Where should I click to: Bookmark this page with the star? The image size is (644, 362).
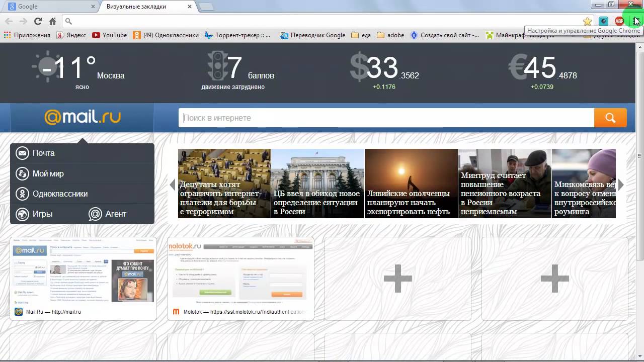click(x=587, y=21)
